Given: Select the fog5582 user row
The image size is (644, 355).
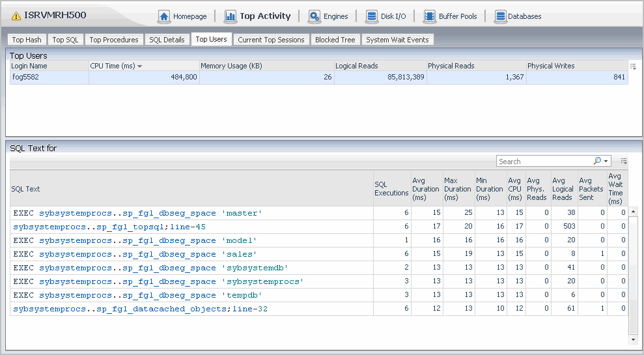Looking at the screenshot, I should 49,78.
